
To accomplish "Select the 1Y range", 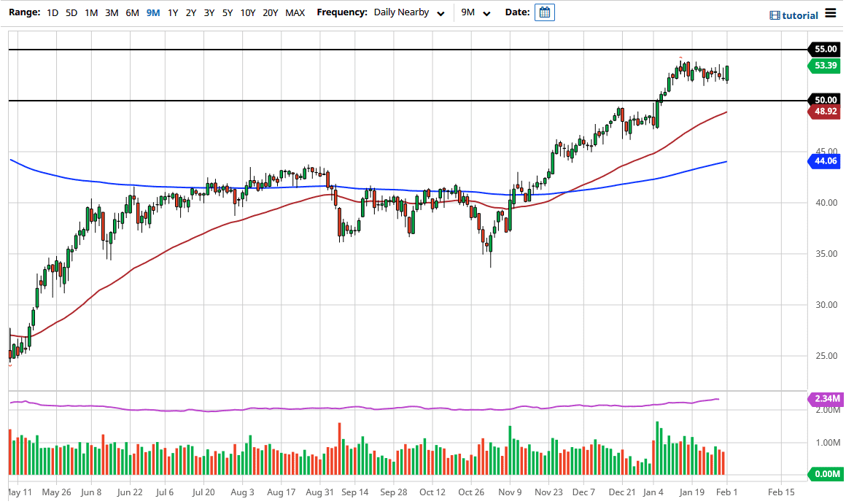I will coord(172,12).
